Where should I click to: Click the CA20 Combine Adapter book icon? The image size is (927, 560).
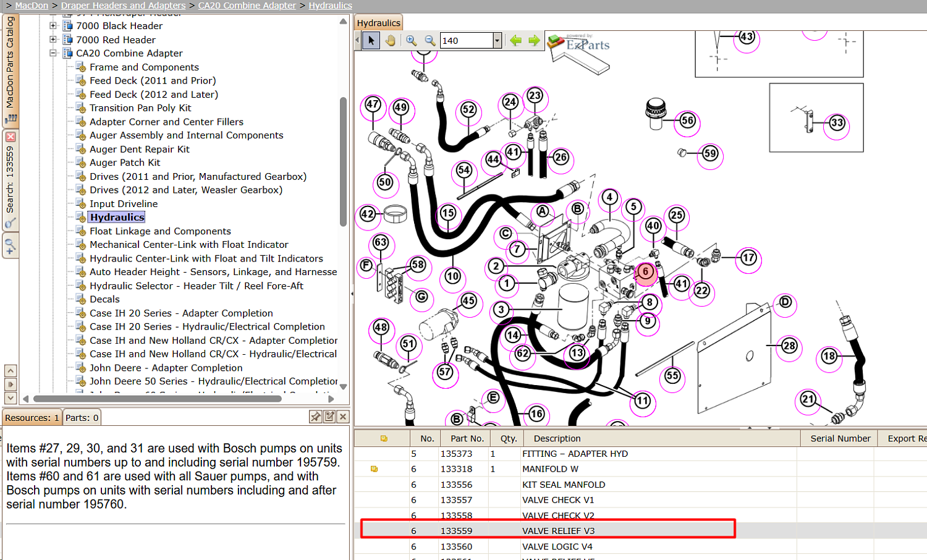coord(68,53)
